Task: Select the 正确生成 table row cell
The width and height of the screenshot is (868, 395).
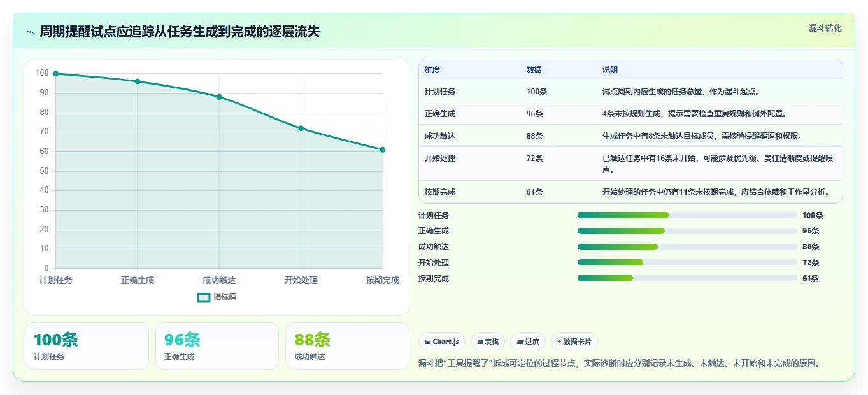Action: point(440,114)
